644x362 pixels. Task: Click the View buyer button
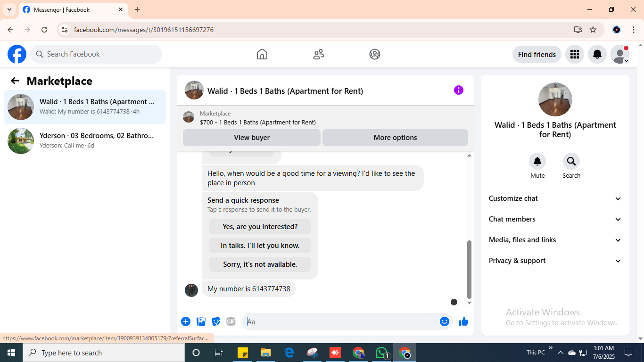252,138
